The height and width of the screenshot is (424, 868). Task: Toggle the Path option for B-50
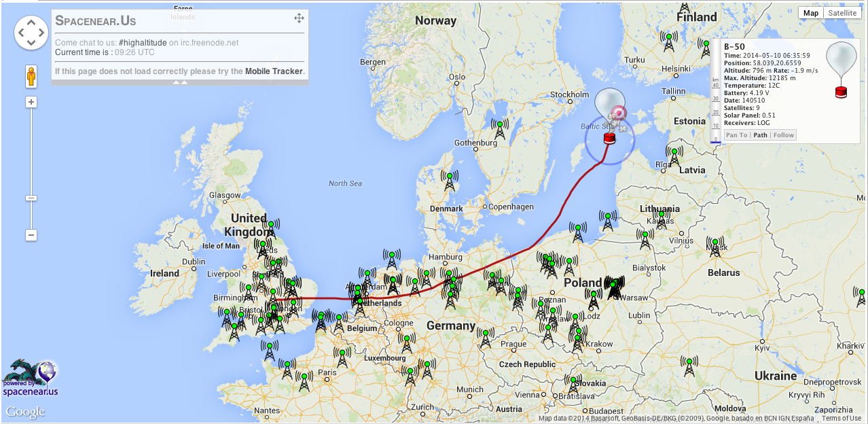[760, 135]
